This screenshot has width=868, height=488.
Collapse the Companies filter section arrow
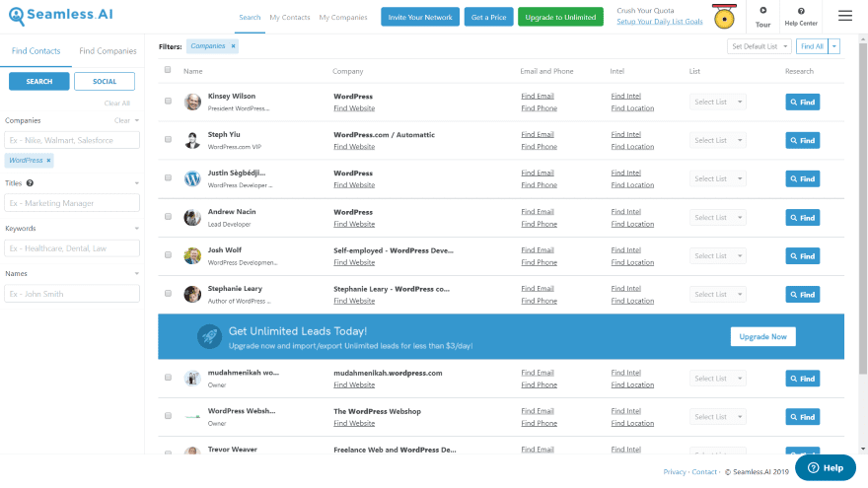click(x=137, y=120)
